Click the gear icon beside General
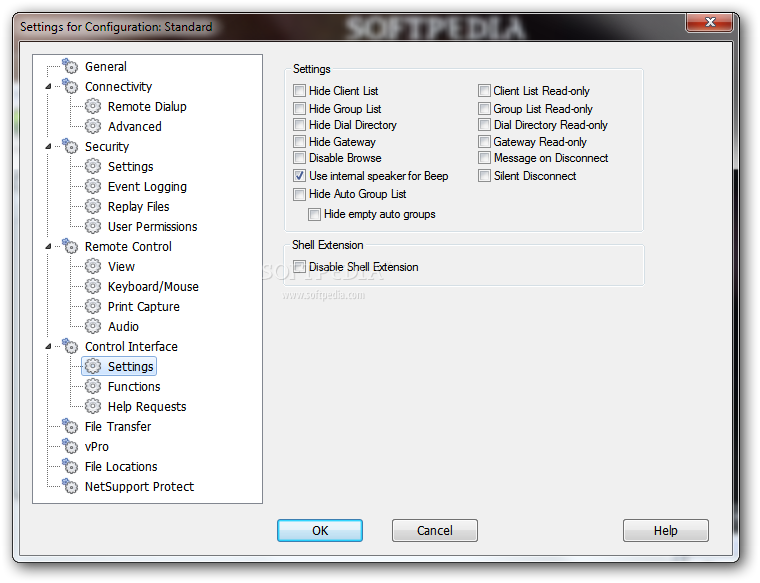Image resolution: width=760 pixels, height=583 pixels. (70, 65)
